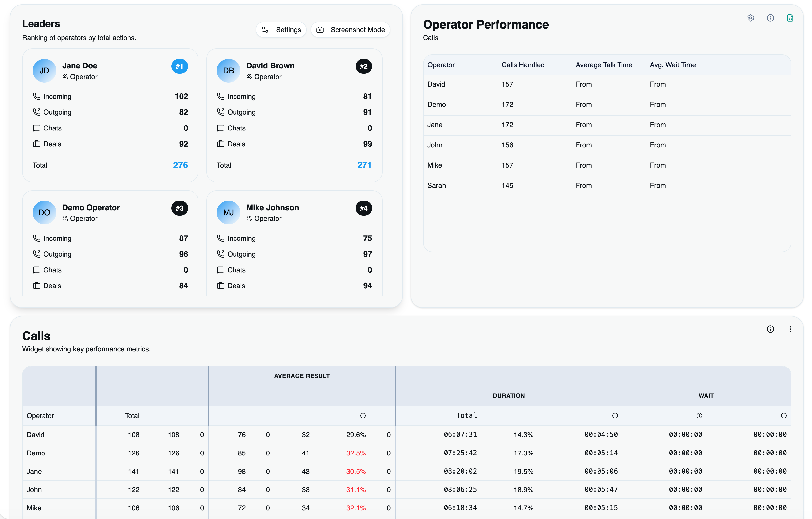The height and width of the screenshot is (519, 812).
Task: Click David Brown's total 271
Action: (364, 165)
